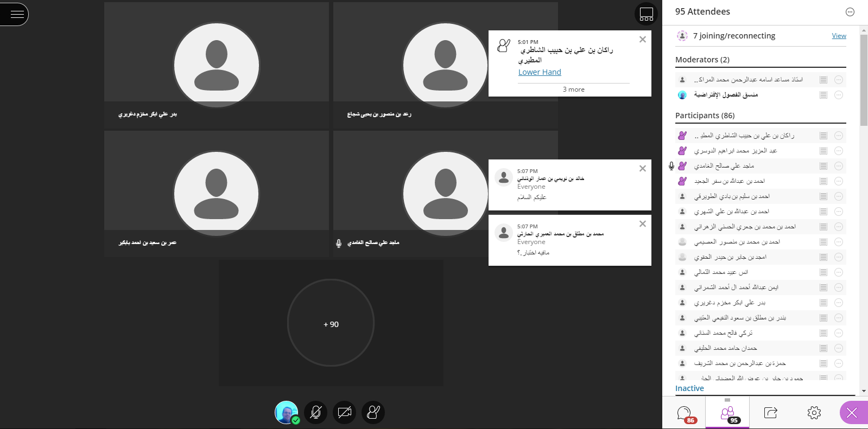Click the Lower Hand link
Screen dimensions: 868x429
tap(540, 72)
